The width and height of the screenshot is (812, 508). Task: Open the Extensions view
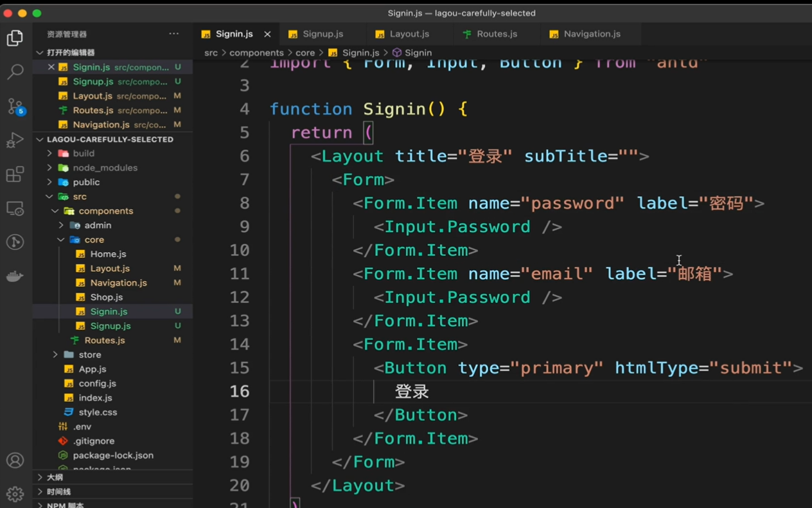pyautogui.click(x=15, y=174)
